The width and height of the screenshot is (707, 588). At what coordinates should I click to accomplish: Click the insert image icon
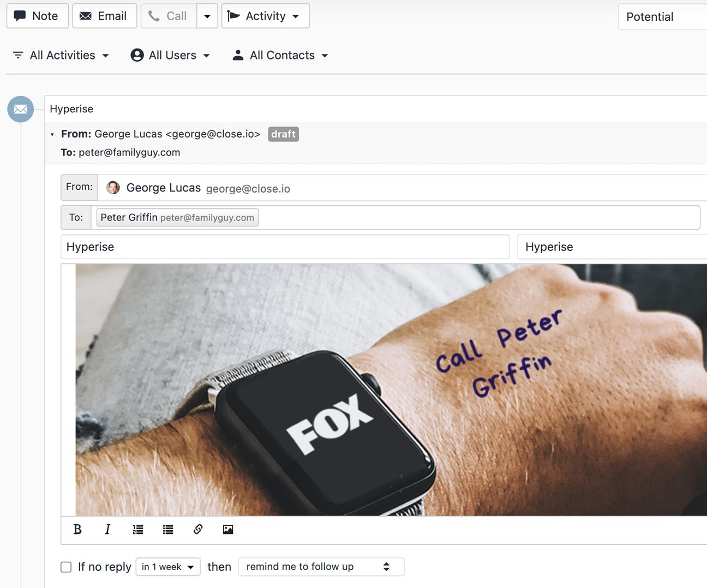(x=228, y=529)
